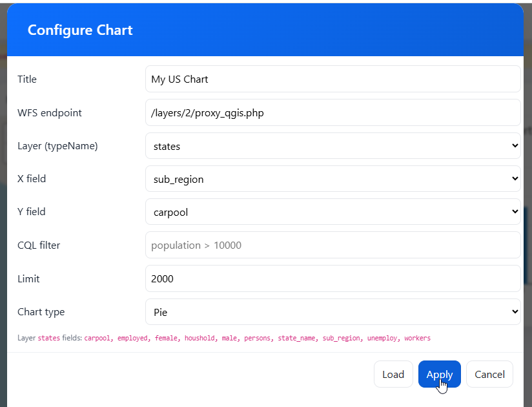Click the 'carpool' field name in hint

97,338
